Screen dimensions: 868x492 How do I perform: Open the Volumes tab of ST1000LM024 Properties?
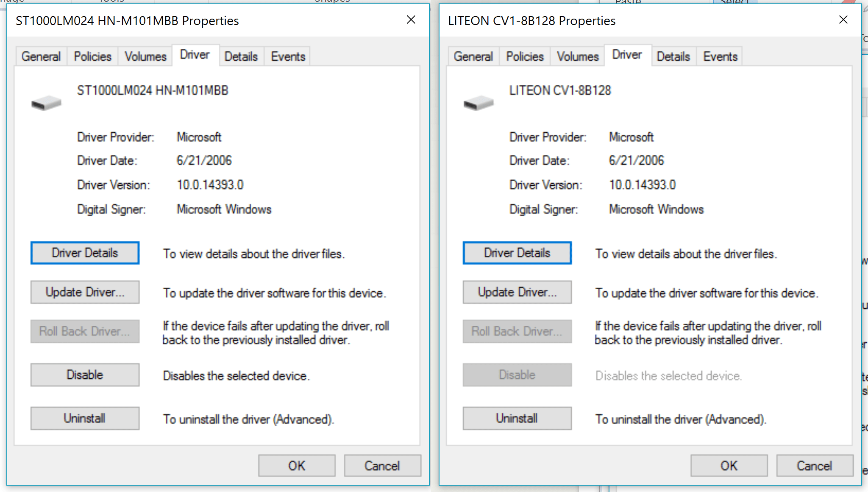(145, 56)
